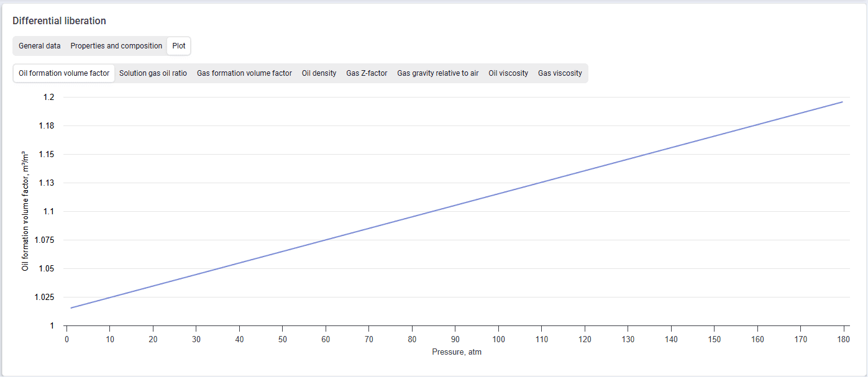Screen dimensions: 868x377
Task: Click the 1.1 y-axis label
Action: (x=49, y=212)
